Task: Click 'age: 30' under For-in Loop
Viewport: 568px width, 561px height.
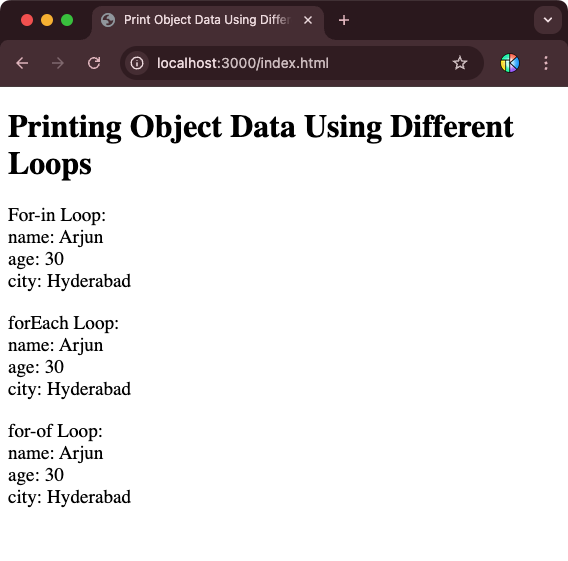Action: [36, 259]
